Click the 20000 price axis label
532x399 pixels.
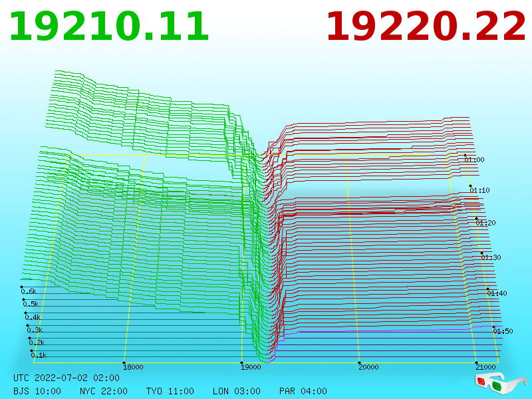tap(368, 367)
